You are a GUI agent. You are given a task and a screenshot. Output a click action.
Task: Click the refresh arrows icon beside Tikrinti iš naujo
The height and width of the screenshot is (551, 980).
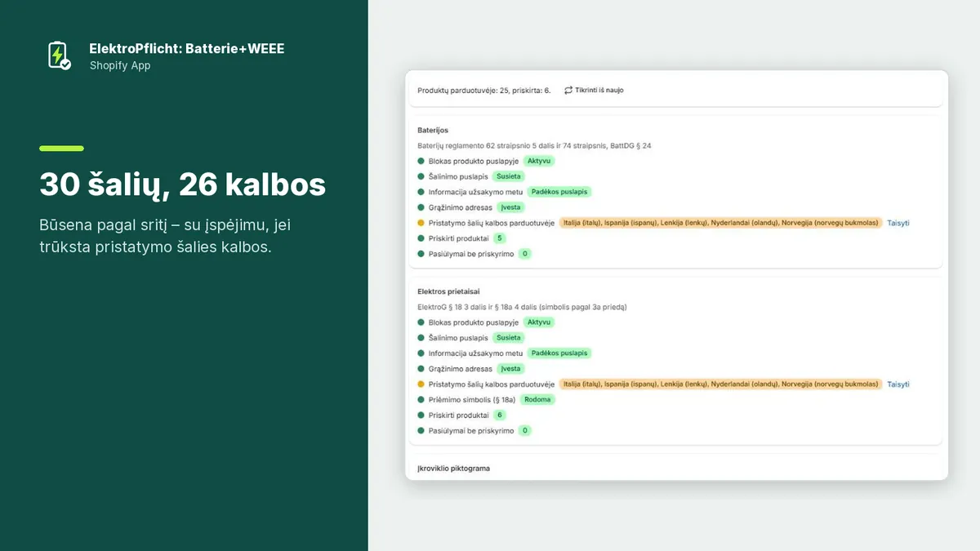pos(568,90)
